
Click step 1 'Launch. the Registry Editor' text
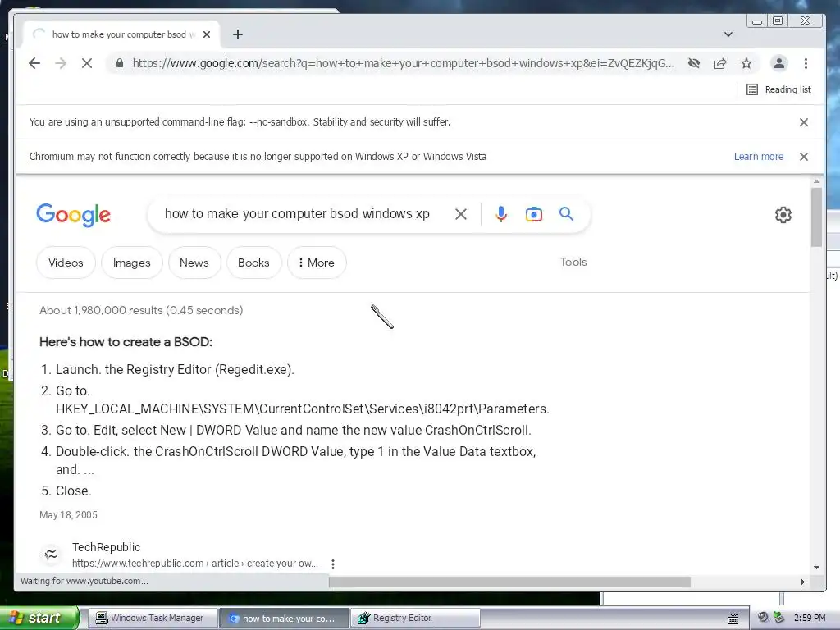(175, 370)
